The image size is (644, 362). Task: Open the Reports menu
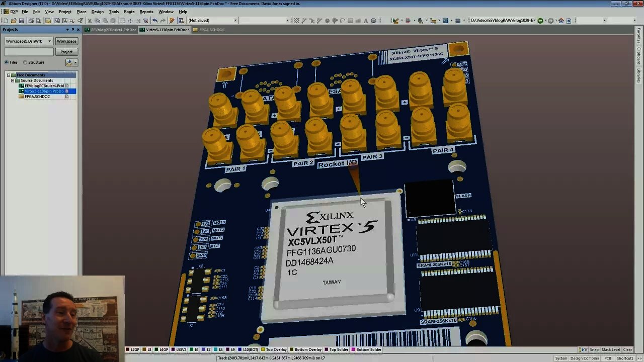(x=146, y=12)
